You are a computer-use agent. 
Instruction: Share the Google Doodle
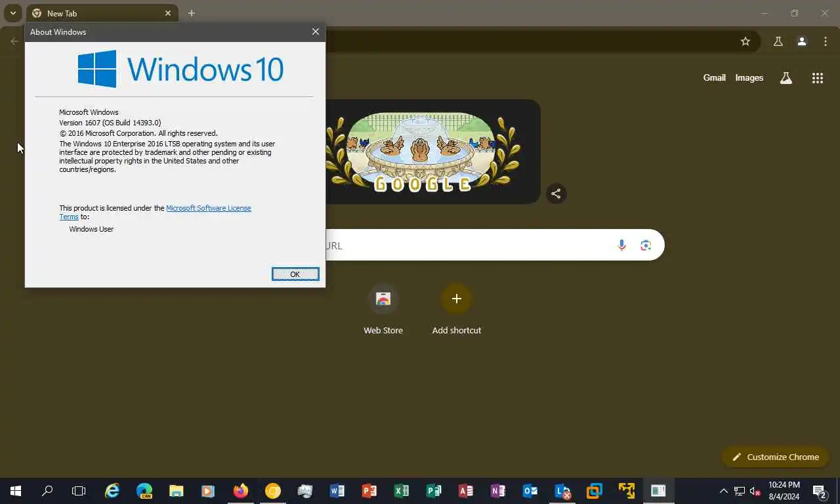[x=556, y=193]
